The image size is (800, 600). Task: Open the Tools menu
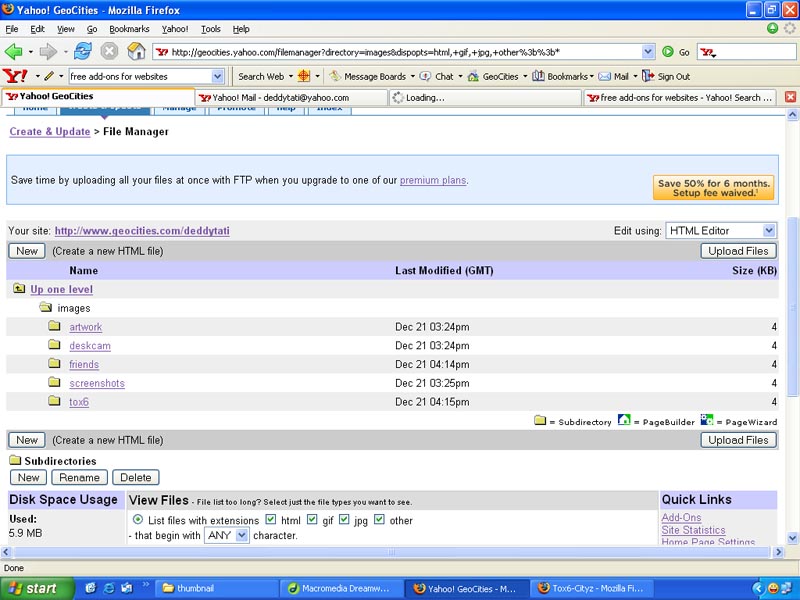(210, 29)
